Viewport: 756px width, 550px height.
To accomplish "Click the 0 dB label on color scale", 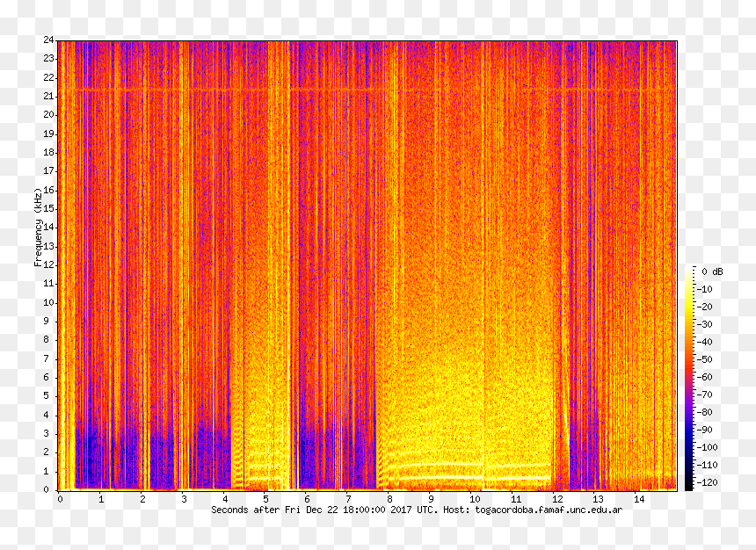I will [x=712, y=271].
